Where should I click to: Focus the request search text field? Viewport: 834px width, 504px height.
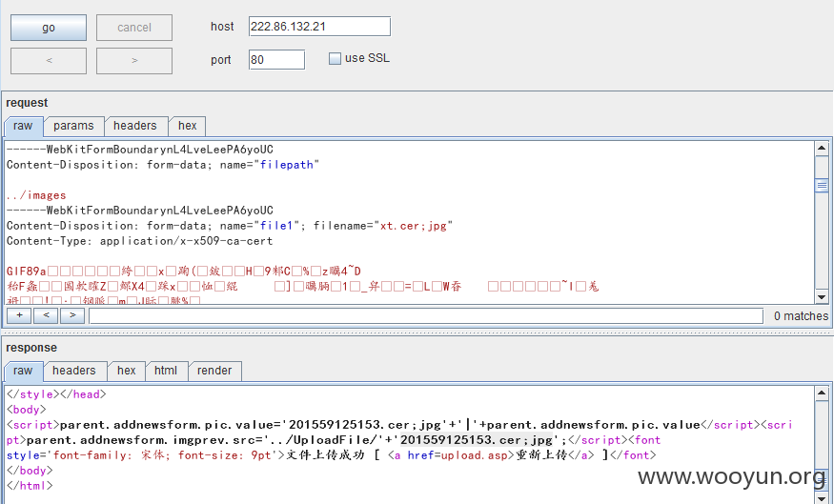[426, 315]
